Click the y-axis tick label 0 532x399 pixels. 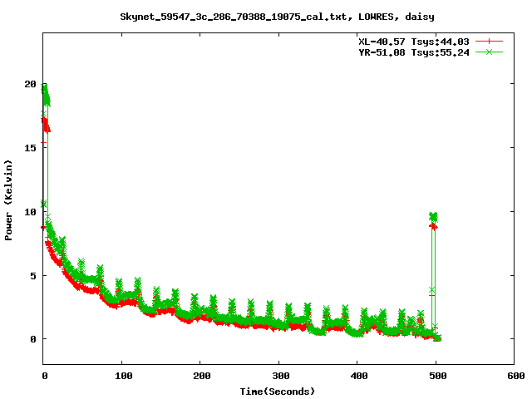33,339
